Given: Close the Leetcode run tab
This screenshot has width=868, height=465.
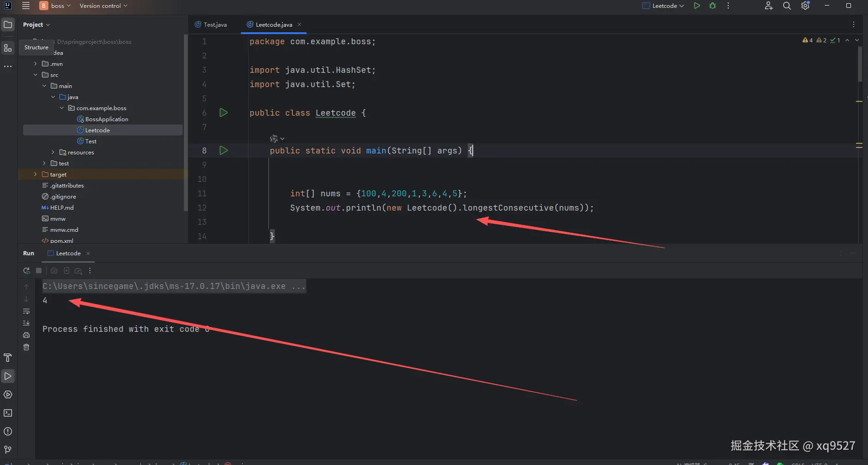Looking at the screenshot, I should pos(88,253).
